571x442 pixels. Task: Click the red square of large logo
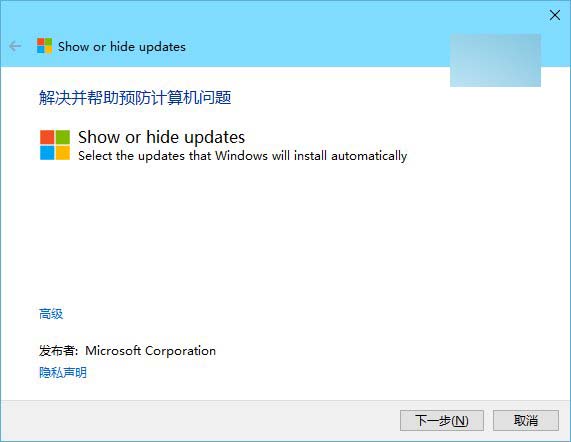[x=47, y=137]
